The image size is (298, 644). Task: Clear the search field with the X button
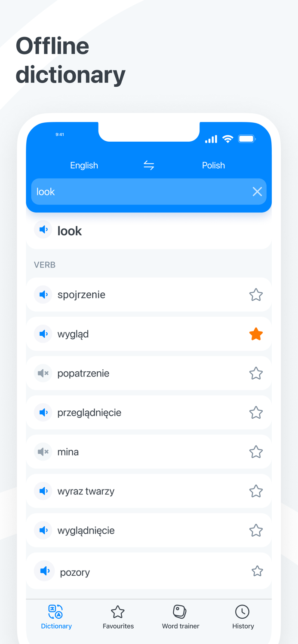[x=257, y=191]
